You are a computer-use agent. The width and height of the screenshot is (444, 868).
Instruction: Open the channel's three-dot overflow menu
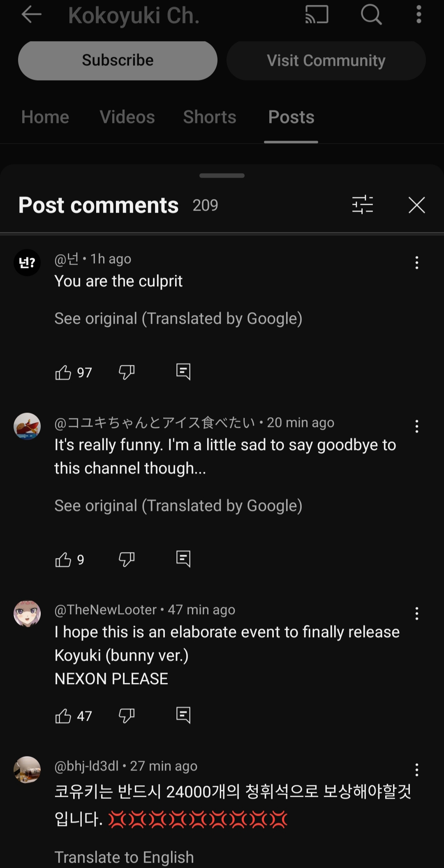(419, 15)
